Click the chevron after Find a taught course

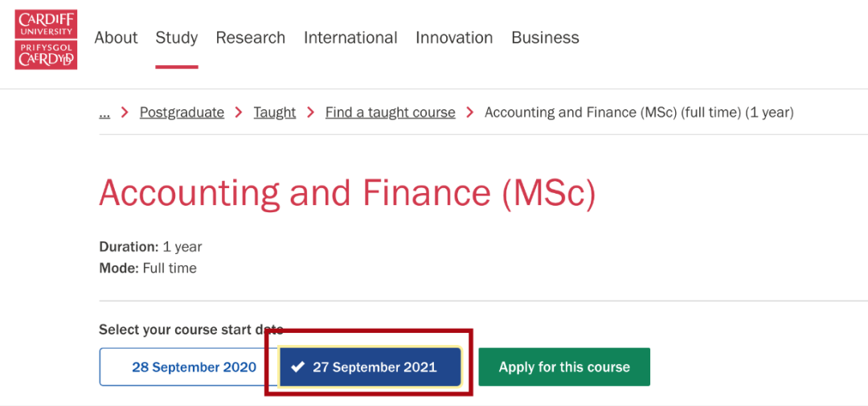(470, 113)
